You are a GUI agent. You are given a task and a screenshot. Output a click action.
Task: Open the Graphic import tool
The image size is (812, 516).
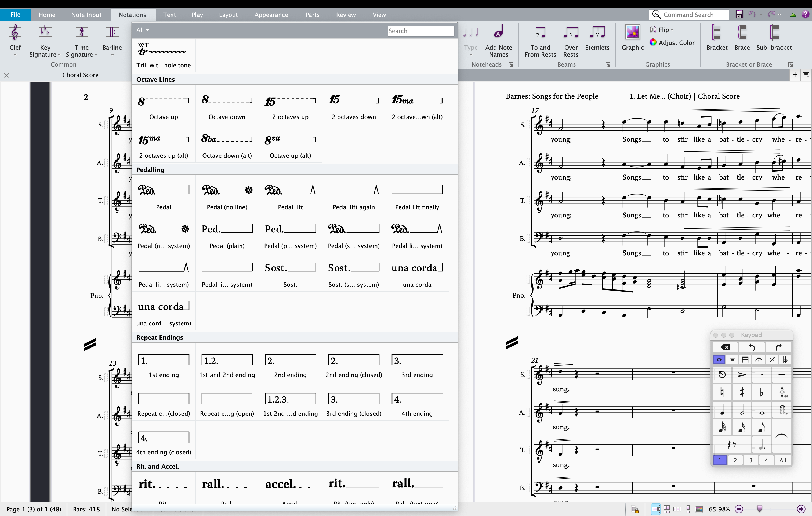pos(633,38)
